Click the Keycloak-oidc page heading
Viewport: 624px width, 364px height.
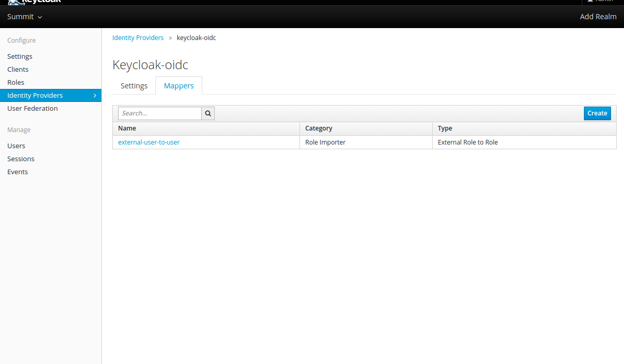click(150, 65)
